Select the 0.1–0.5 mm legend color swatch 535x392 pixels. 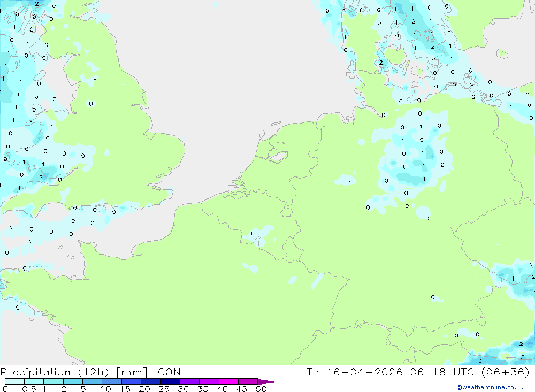pyautogui.click(x=14, y=381)
